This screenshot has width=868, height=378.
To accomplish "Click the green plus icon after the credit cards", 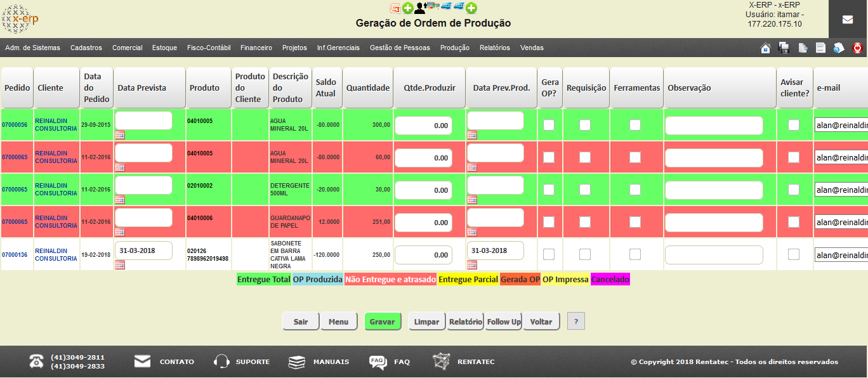I will [471, 8].
